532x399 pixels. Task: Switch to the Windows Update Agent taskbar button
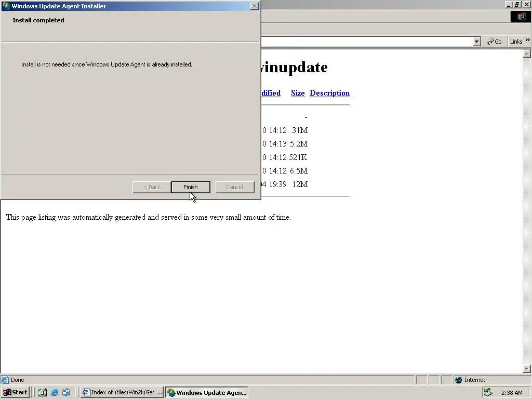(207, 392)
